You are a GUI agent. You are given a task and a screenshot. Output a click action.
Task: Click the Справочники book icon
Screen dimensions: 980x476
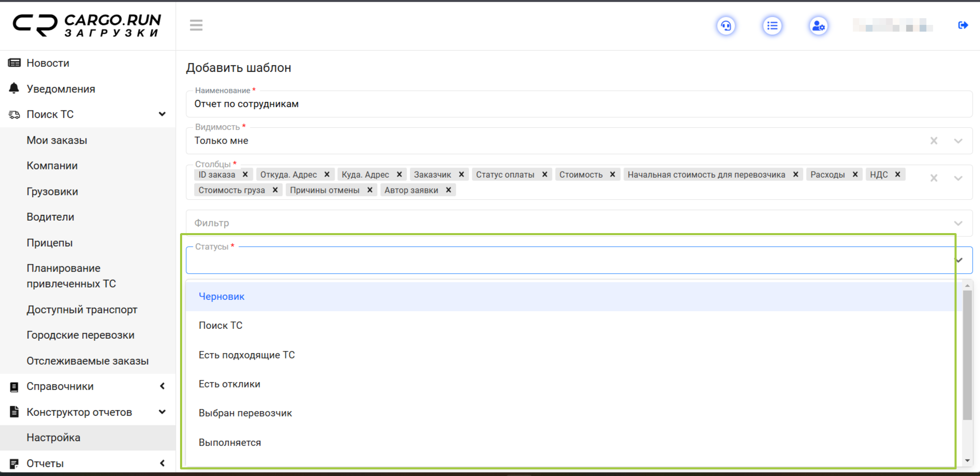14,386
